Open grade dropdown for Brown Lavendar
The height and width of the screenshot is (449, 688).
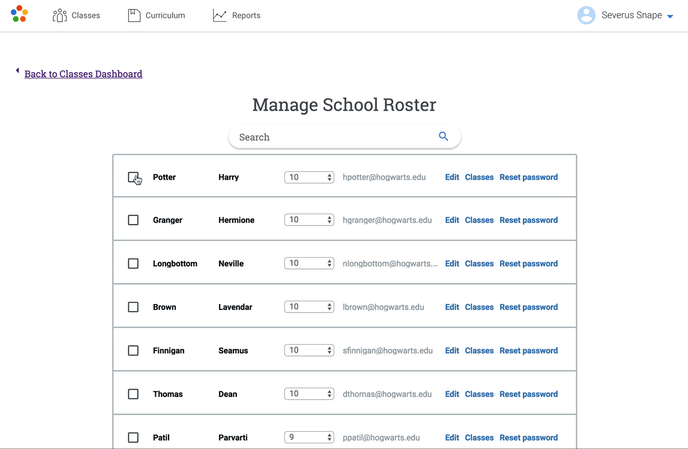click(309, 307)
